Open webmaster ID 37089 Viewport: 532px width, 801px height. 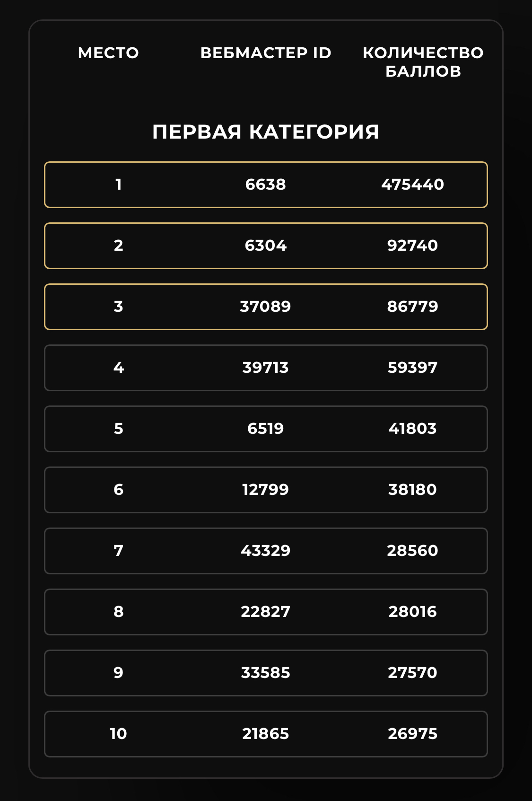point(266,307)
